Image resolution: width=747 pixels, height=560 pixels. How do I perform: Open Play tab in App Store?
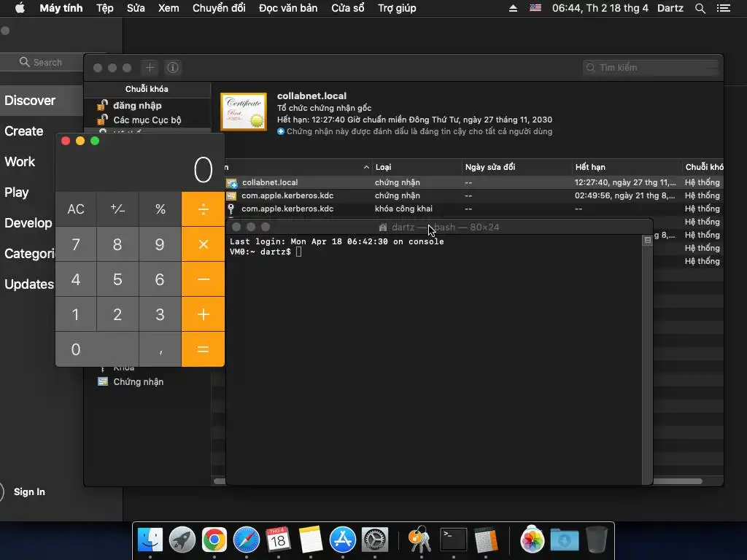click(x=17, y=192)
